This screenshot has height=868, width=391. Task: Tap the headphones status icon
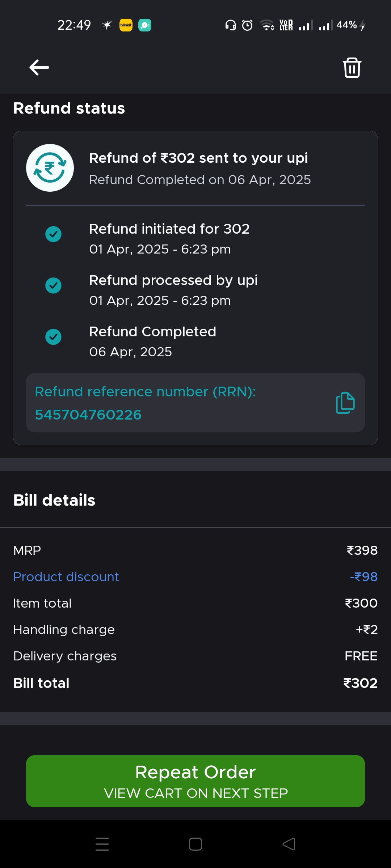[230, 25]
